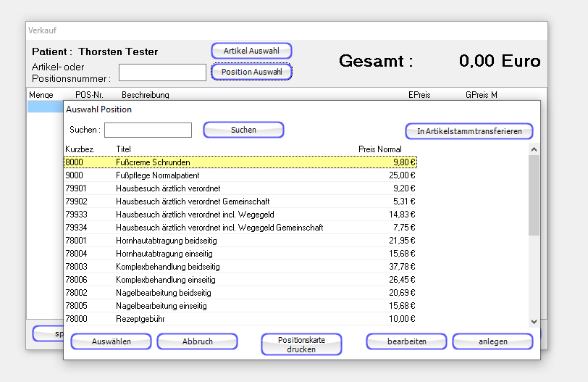Cancel the dialog with Abbruch

coord(197,341)
